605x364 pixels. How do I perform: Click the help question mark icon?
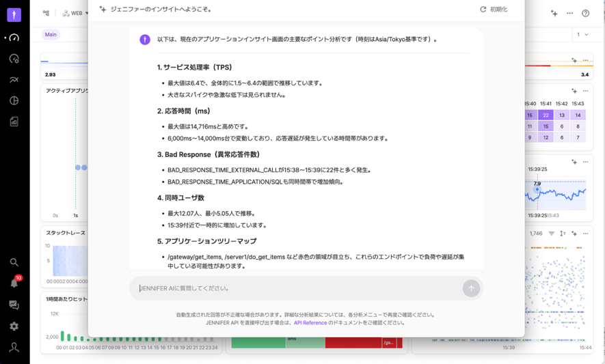pyautogui.click(x=585, y=13)
